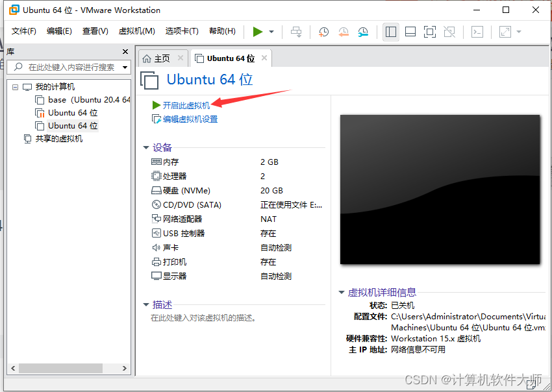Open the stretch display dropdown arrow
The height and width of the screenshot is (392, 552).
pos(519,32)
